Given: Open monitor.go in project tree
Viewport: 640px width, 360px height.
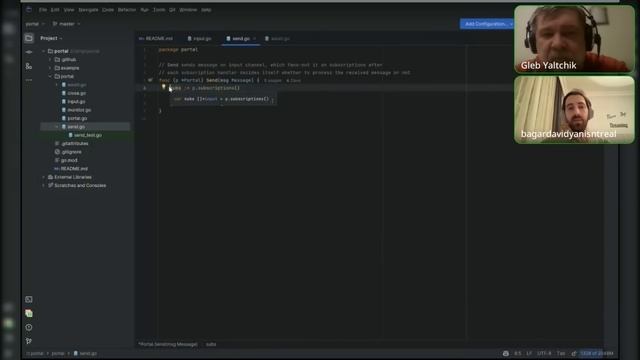Looking at the screenshot, I should (76, 110).
